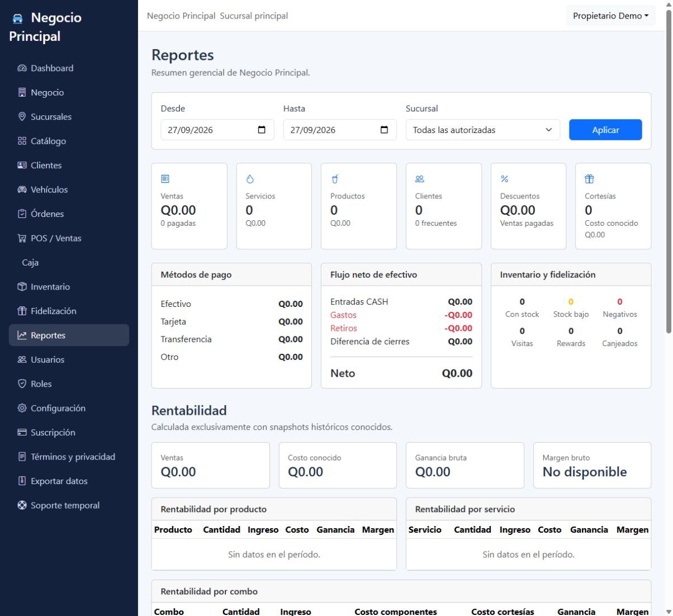Click the POS / Ventas cart icon
Viewport: 673px width, 616px height.
pyautogui.click(x=22, y=238)
